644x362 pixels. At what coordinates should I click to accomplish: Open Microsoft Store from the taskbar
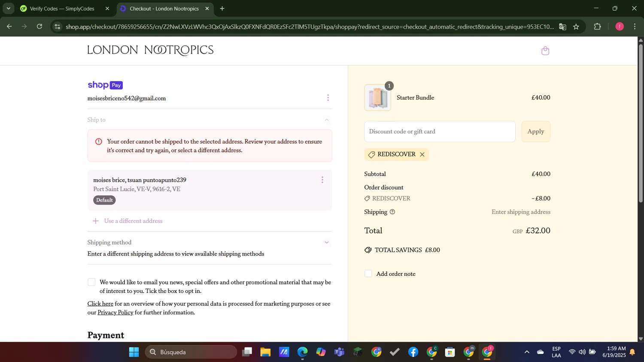point(450,352)
